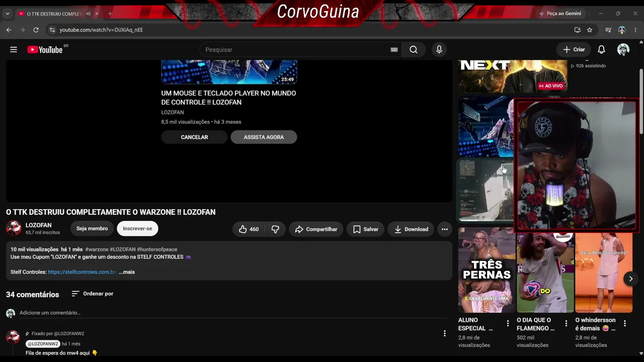Start voice search with the microphone
The height and width of the screenshot is (362, 644).
(x=439, y=50)
